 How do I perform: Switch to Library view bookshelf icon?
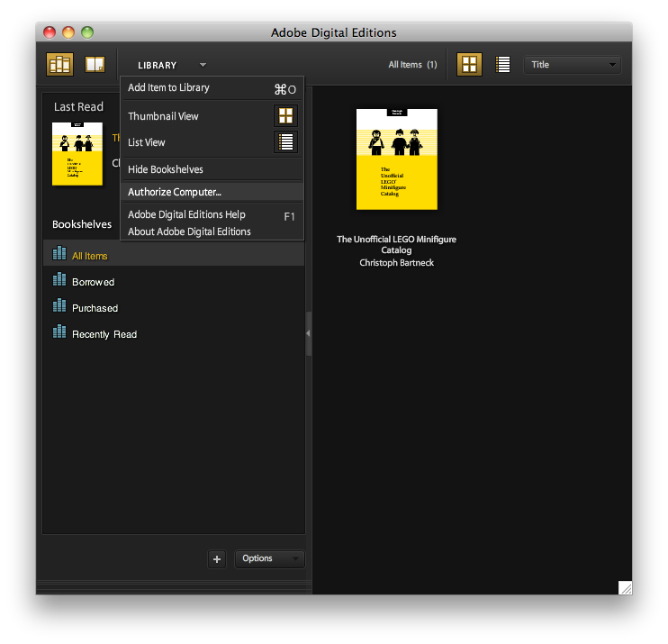coord(59,64)
